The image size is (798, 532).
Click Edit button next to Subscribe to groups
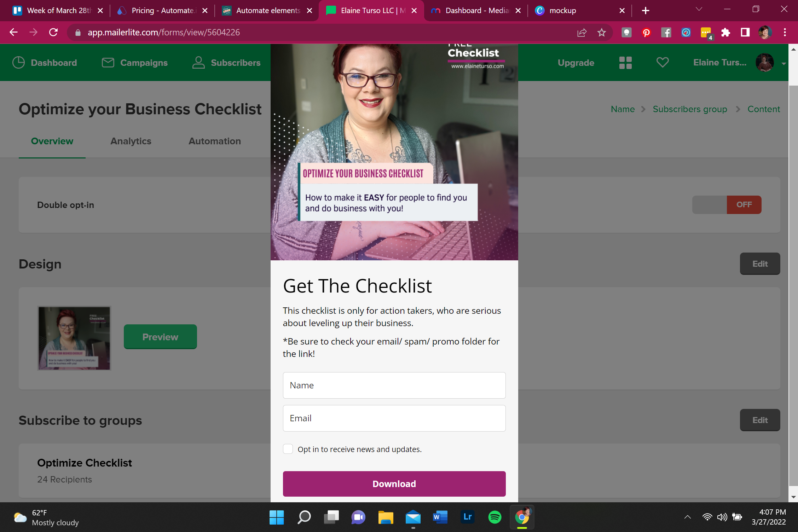click(760, 420)
